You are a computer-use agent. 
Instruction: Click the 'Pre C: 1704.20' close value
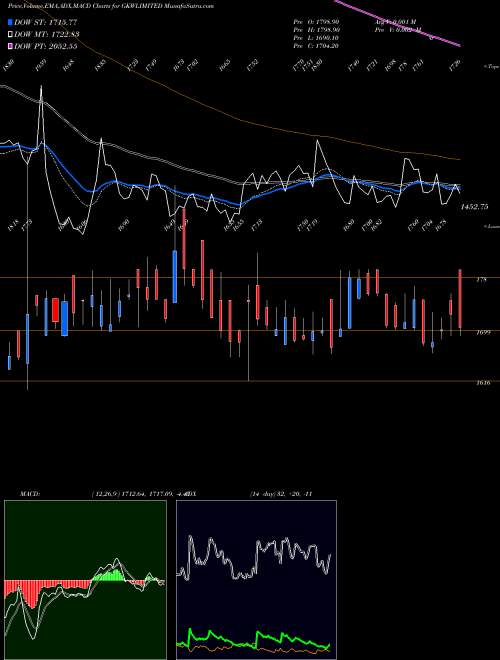(316, 46)
